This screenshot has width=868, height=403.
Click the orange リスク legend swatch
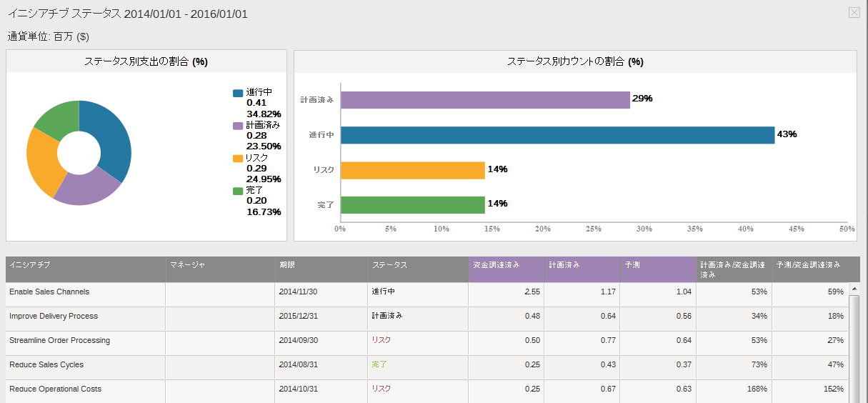click(238, 159)
